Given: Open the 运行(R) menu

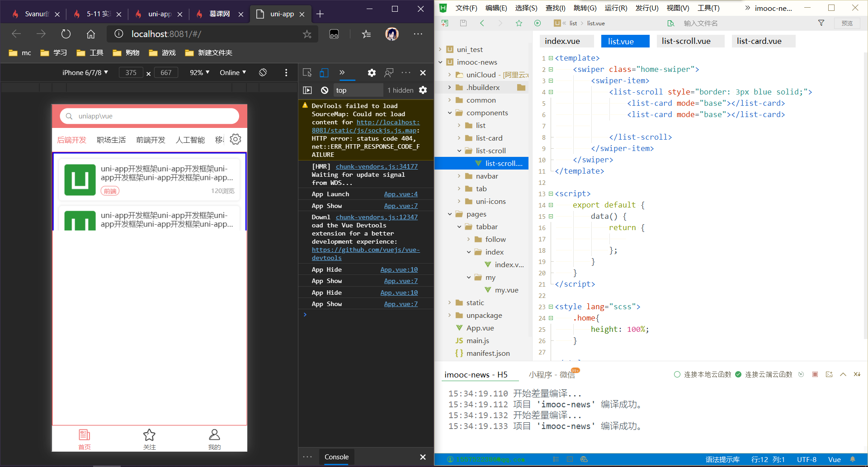Looking at the screenshot, I should click(x=616, y=8).
